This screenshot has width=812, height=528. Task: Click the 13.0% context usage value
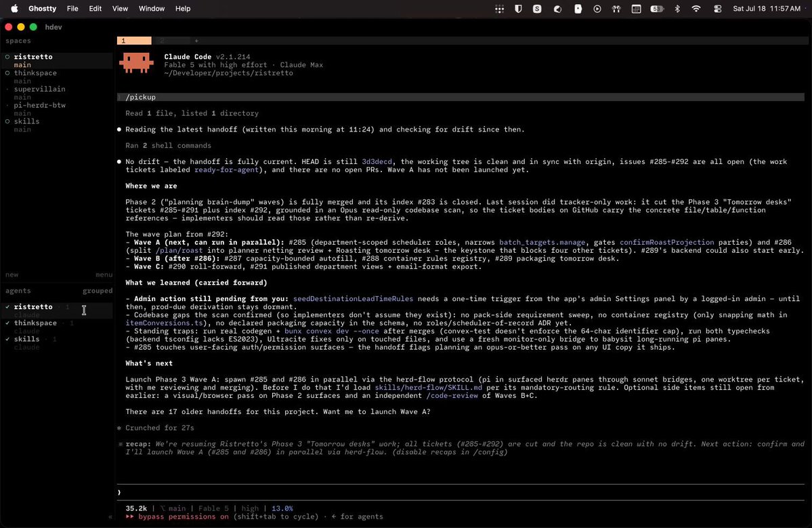click(282, 508)
